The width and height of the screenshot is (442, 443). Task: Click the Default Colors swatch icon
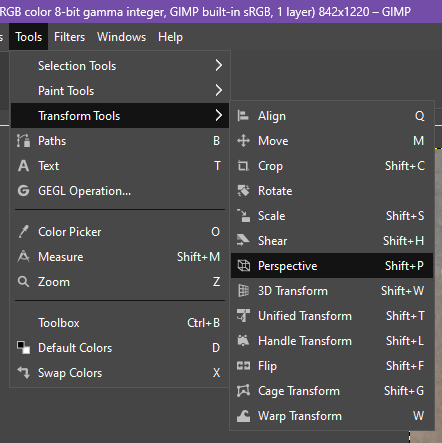(x=23, y=348)
